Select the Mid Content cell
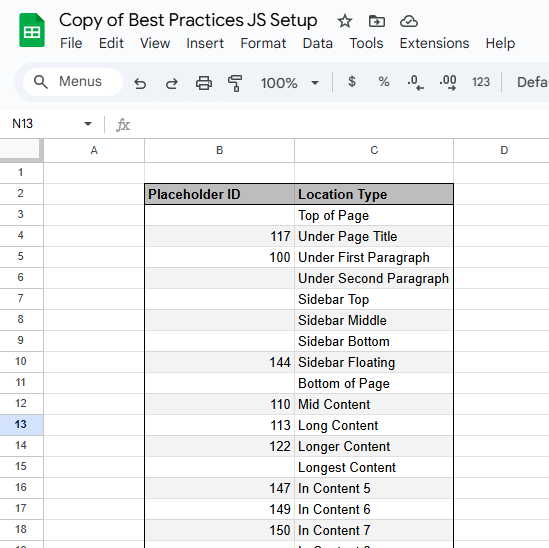Screen dimensions: 549x548 click(374, 404)
